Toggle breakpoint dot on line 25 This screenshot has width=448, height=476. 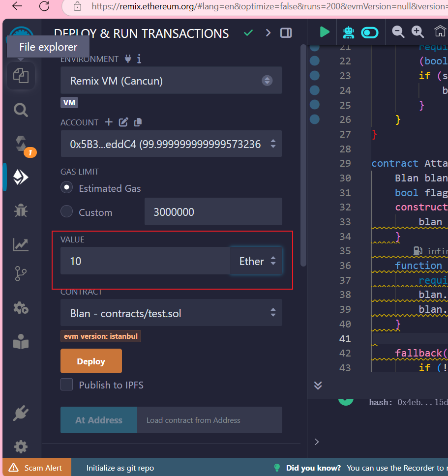[x=315, y=104]
